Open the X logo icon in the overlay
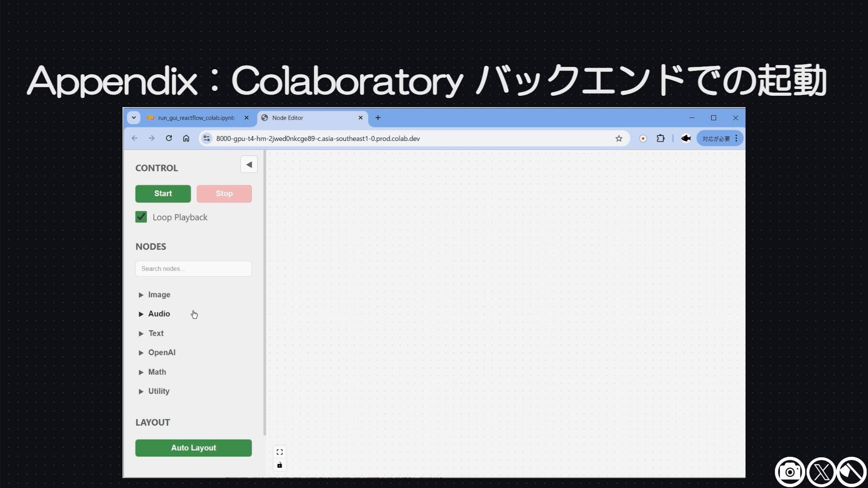The image size is (868, 488). pos(821,472)
